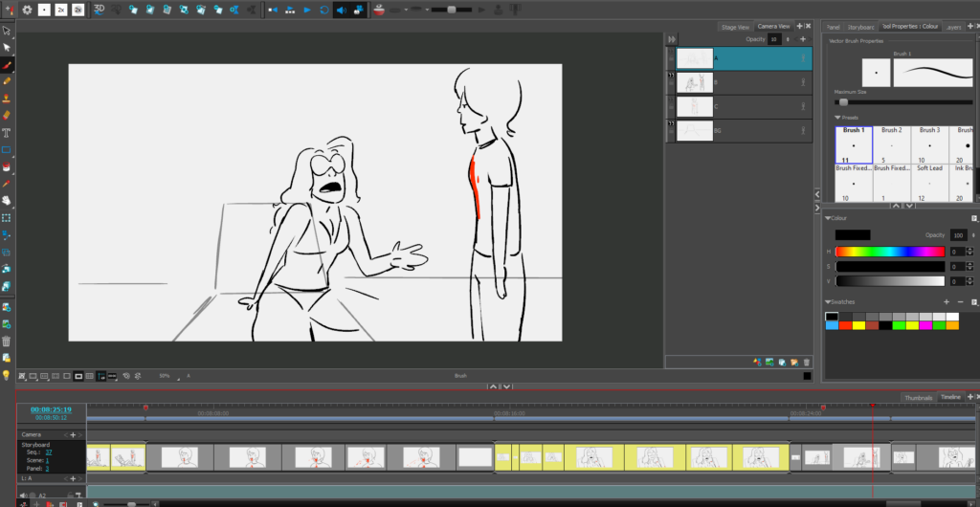
Task: Select the Rectangle shape tool
Action: pos(7,150)
